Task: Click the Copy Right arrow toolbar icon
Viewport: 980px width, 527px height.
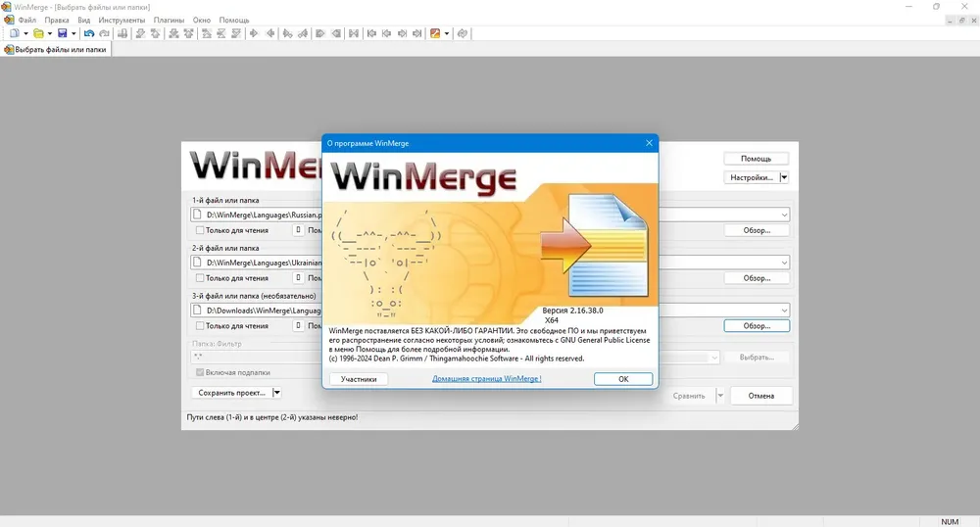Action: point(254,33)
